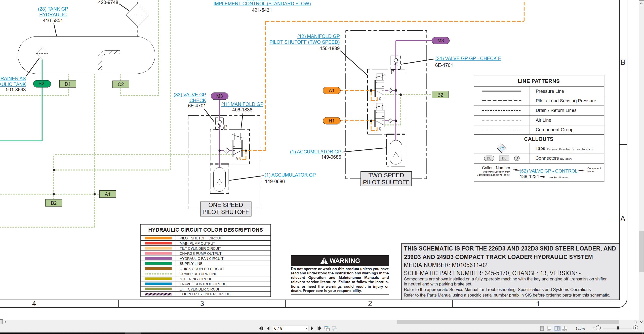Jump to the last page
This screenshot has height=334, width=644.
(319, 328)
